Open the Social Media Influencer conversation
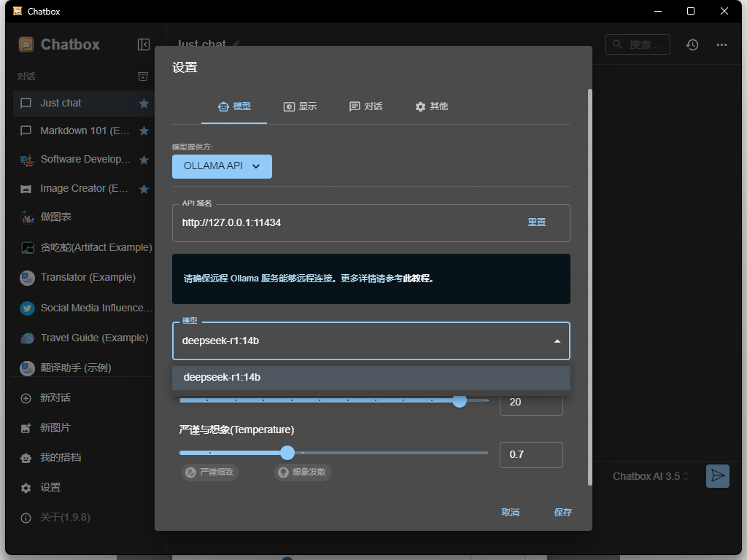 (84, 308)
